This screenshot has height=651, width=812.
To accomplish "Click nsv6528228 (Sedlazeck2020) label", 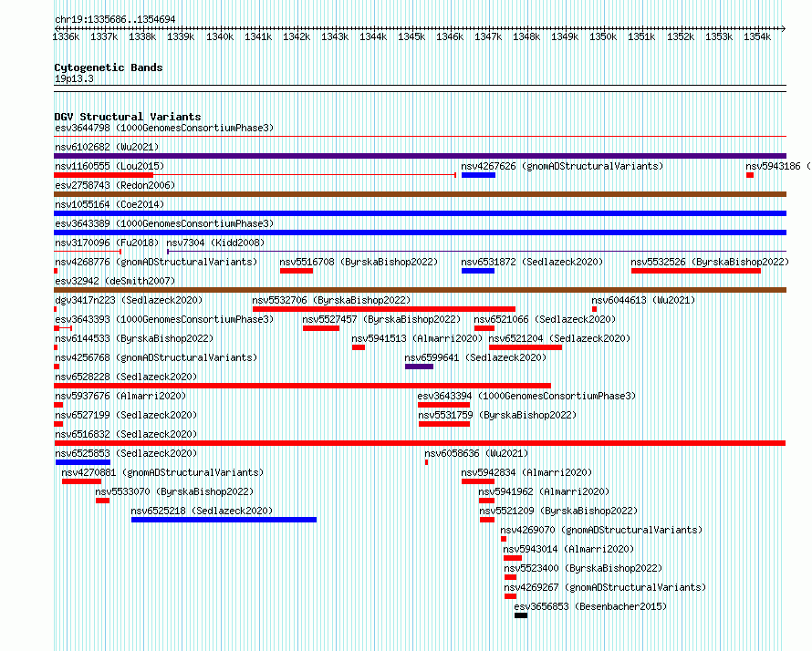I will point(126,377).
